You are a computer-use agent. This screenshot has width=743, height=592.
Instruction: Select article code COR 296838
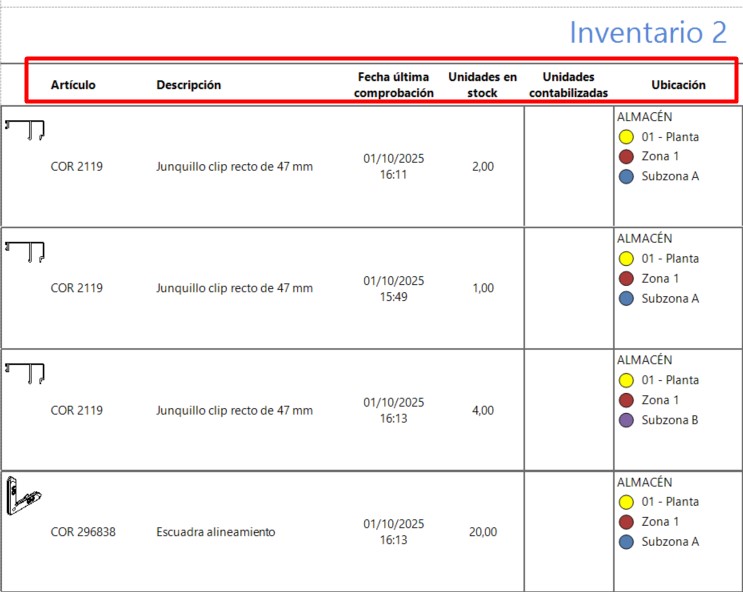click(83, 532)
